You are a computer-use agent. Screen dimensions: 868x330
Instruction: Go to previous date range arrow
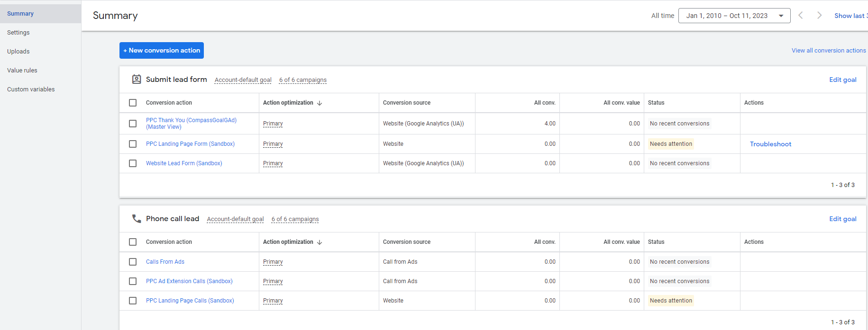tap(801, 15)
